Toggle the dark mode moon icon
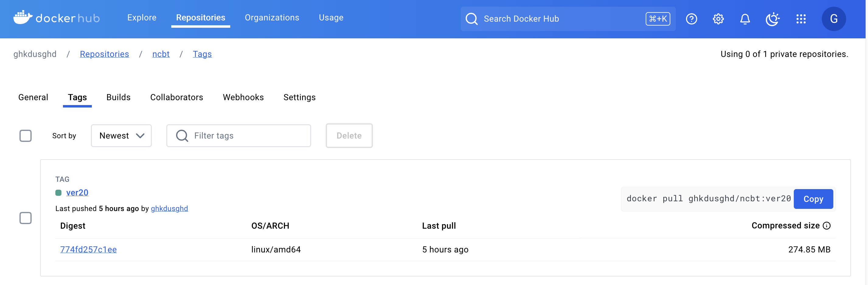 coord(772,19)
